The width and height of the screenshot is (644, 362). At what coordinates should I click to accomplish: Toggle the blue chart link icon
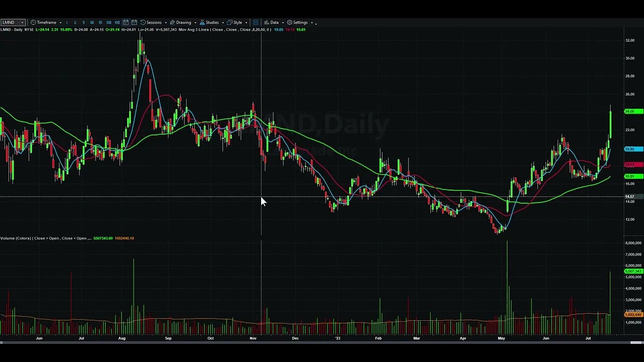point(256,23)
